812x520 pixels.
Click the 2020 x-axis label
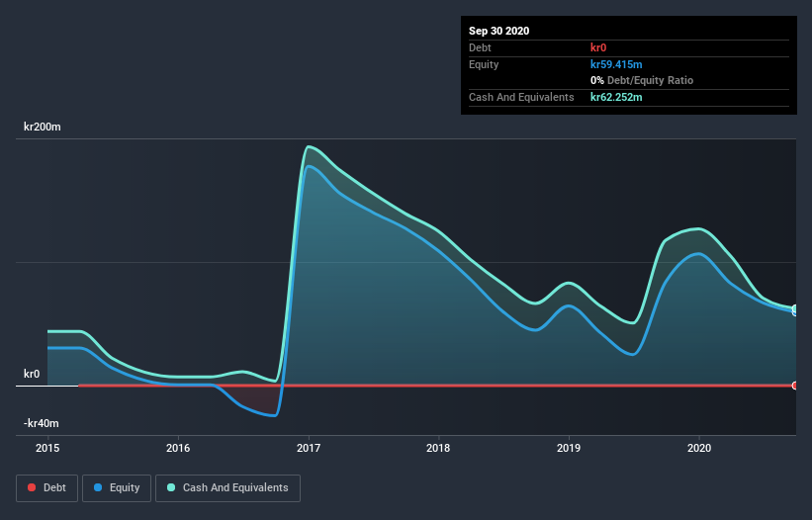coord(699,448)
